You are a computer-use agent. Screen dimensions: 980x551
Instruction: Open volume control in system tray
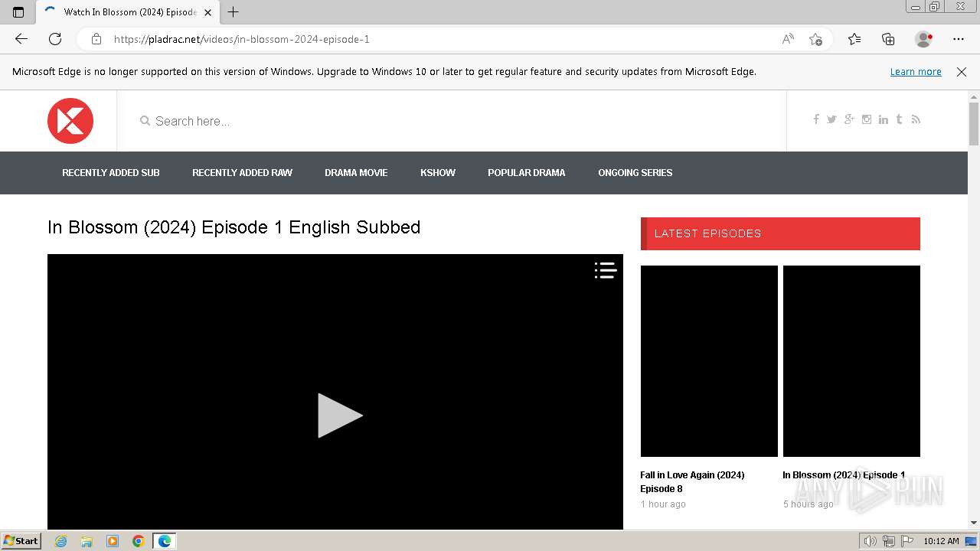click(x=871, y=541)
